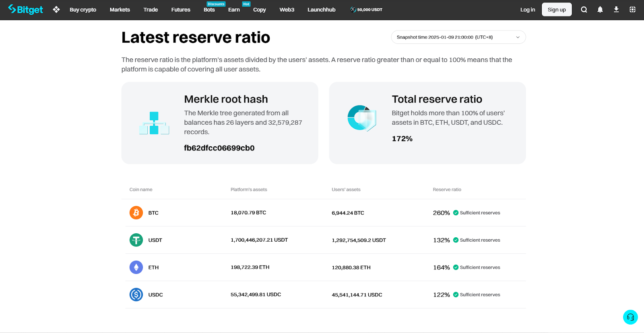
Task: Click the Users' assets column header
Action: click(x=346, y=189)
